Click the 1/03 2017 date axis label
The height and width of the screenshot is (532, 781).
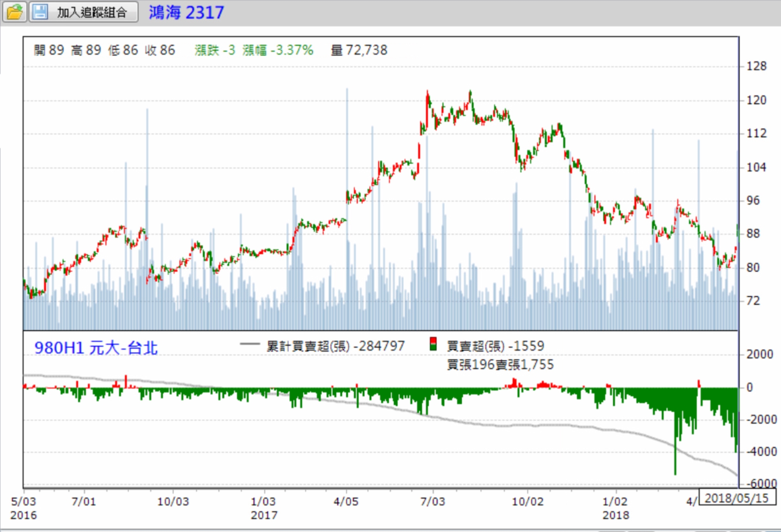coord(264,508)
